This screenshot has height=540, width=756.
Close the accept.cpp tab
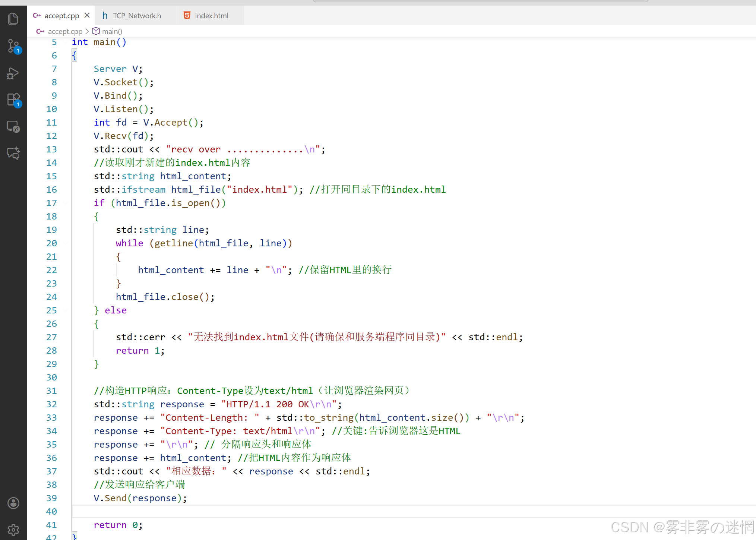(87, 16)
